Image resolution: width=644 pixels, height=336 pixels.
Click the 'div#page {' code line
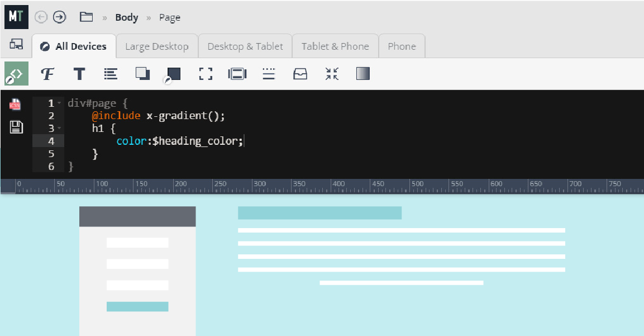[x=98, y=103]
